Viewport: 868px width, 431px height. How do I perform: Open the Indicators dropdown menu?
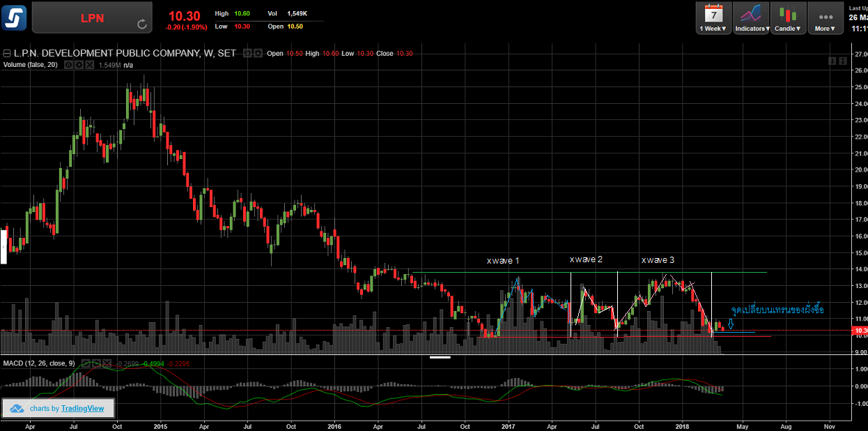(751, 18)
